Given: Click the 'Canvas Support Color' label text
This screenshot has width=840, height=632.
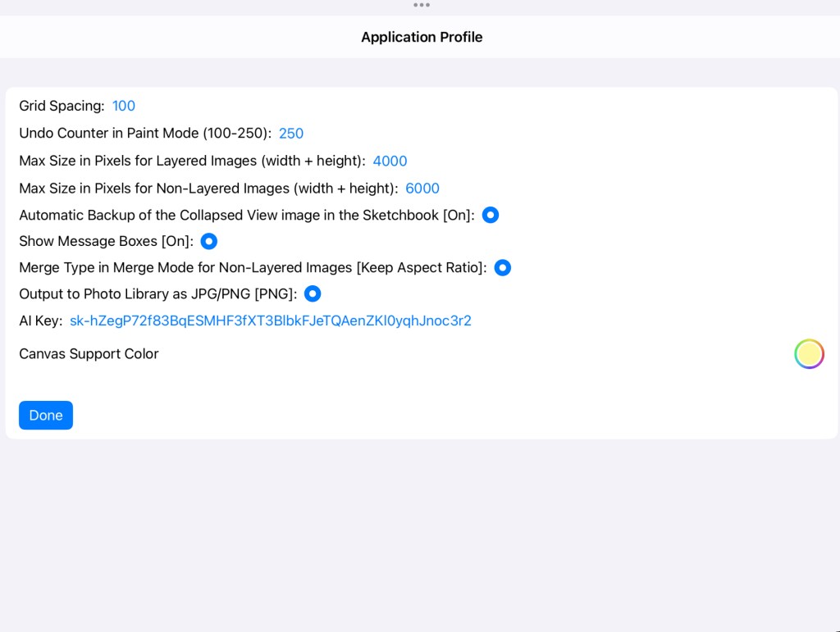Looking at the screenshot, I should click(x=89, y=354).
